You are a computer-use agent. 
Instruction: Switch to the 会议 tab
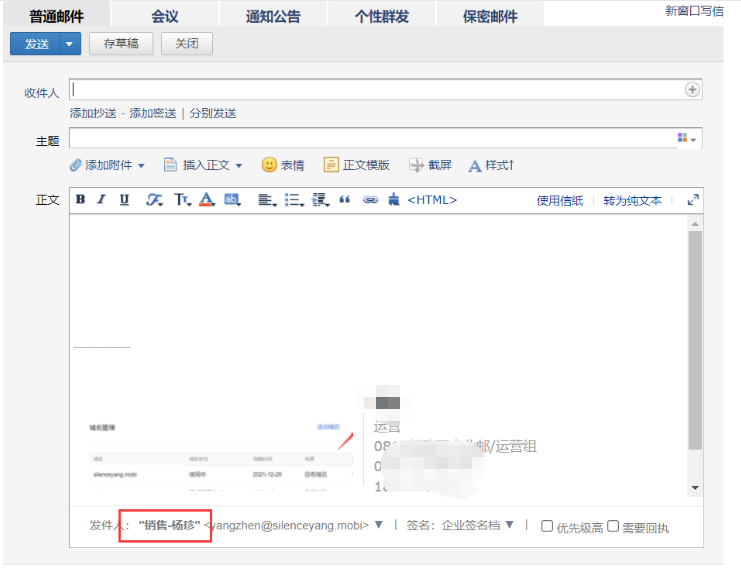164,16
